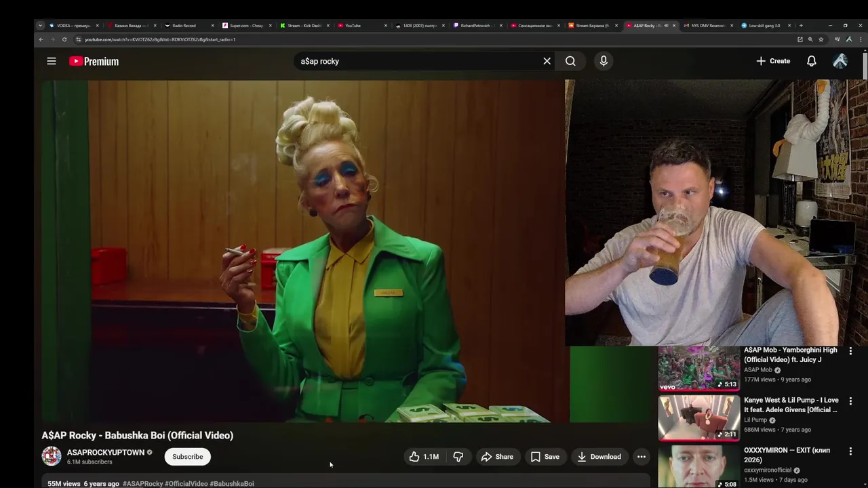The image size is (868, 488).
Task: Open 'OXXXYMIRON — EXIT' title
Action: pyautogui.click(x=787, y=455)
